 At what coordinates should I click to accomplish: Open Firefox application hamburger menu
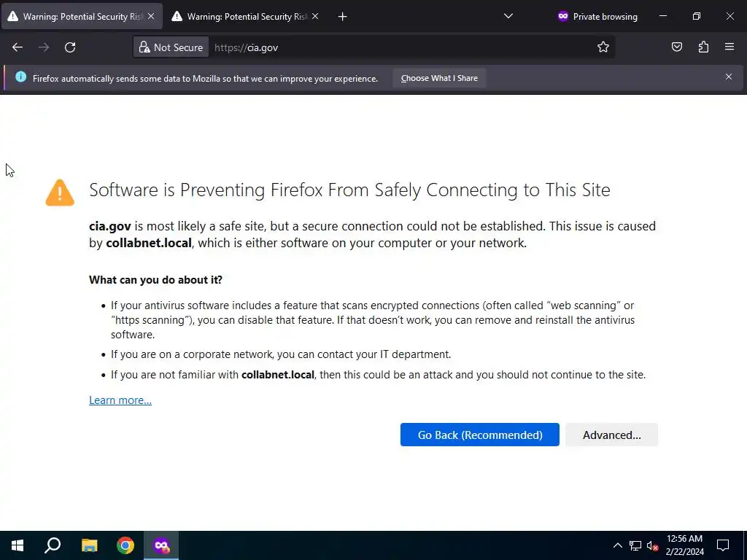pos(729,47)
